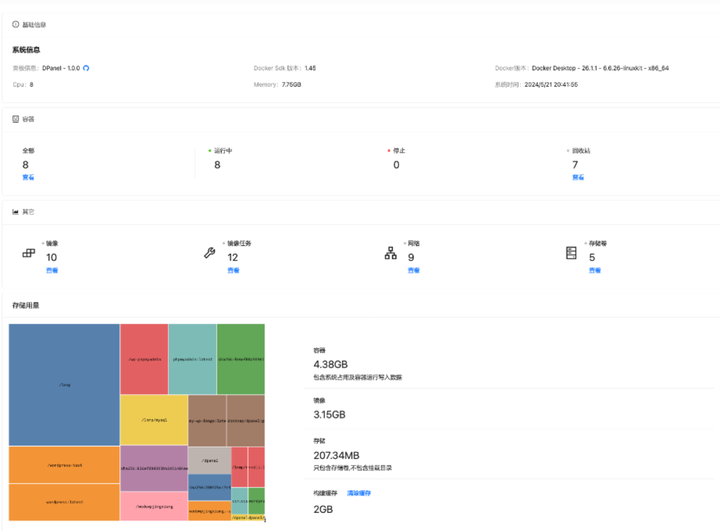Select the network topology icon for 网络

pos(391,253)
